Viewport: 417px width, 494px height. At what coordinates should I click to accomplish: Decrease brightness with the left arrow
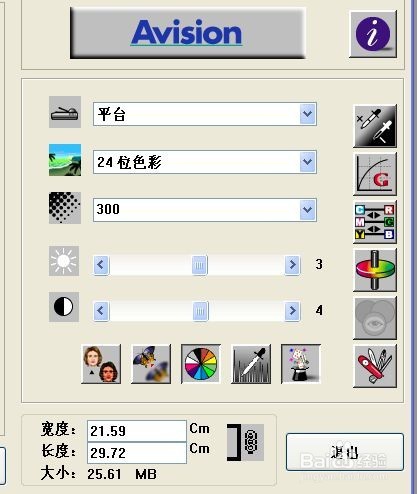(x=101, y=265)
